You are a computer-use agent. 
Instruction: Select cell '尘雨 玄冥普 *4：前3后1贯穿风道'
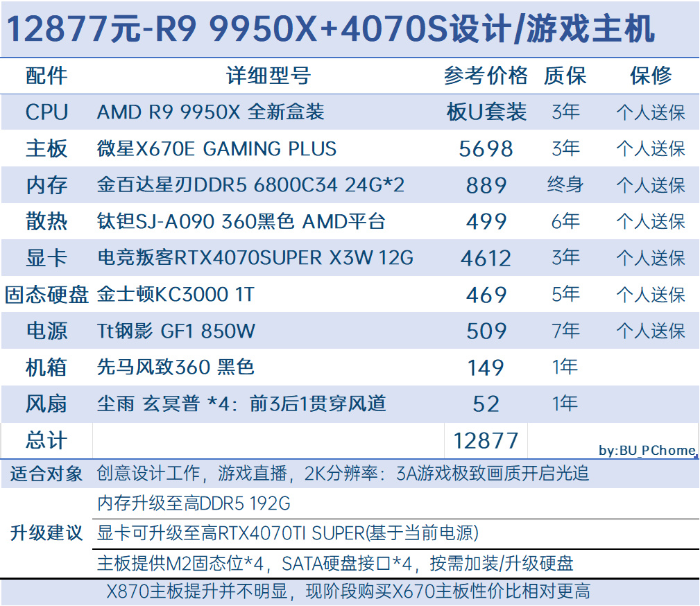(x=241, y=404)
